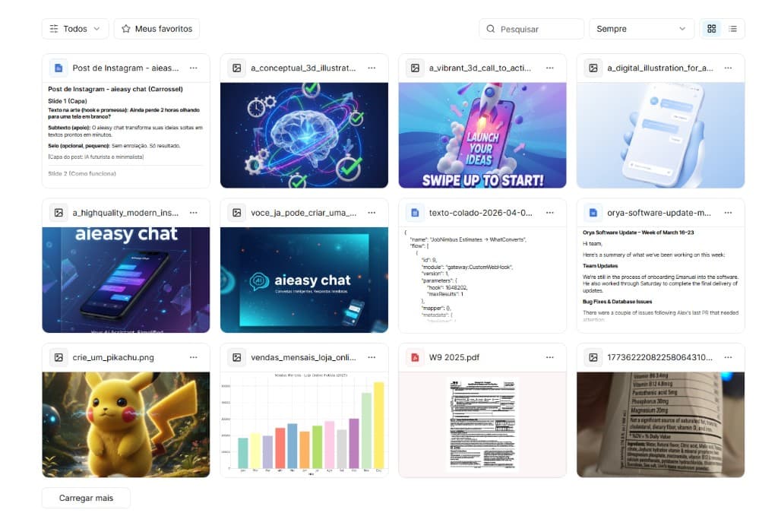Click the file name crie_um_pikachu.png
This screenshot has width=778, height=532.
coord(113,357)
